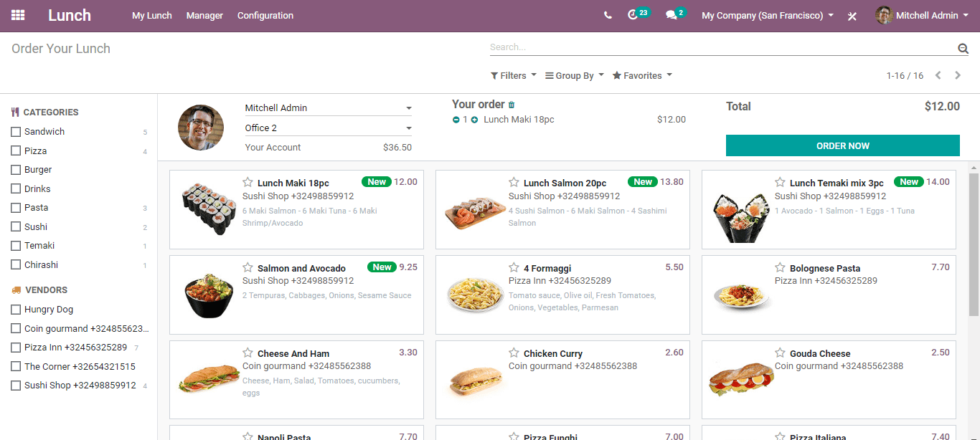The width and height of the screenshot is (980, 440).
Task: Click the 1-16 / 16 pager counter
Action: point(905,75)
